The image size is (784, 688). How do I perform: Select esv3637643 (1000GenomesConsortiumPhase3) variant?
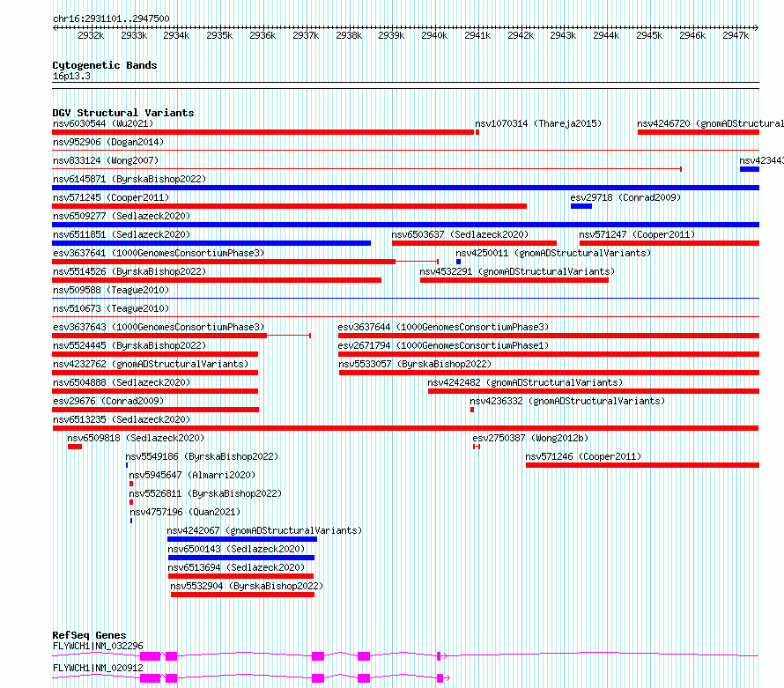point(159,327)
